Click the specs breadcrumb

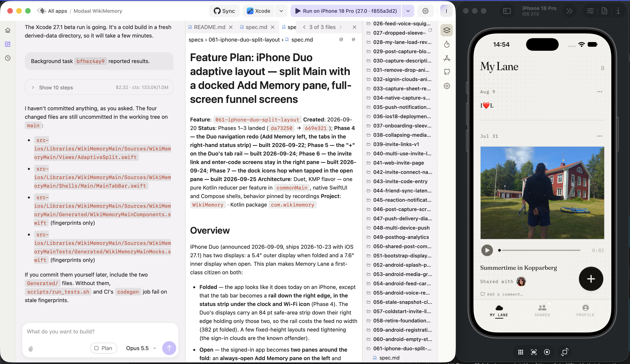[196, 40]
